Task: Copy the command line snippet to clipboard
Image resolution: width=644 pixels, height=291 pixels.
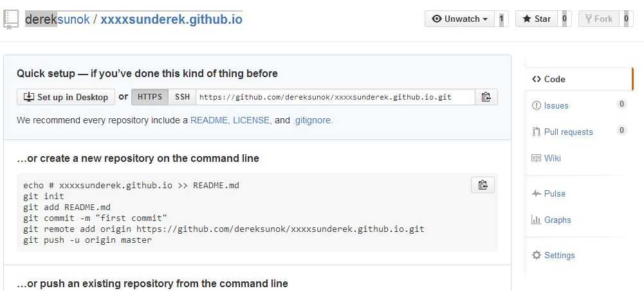Action: (x=483, y=185)
